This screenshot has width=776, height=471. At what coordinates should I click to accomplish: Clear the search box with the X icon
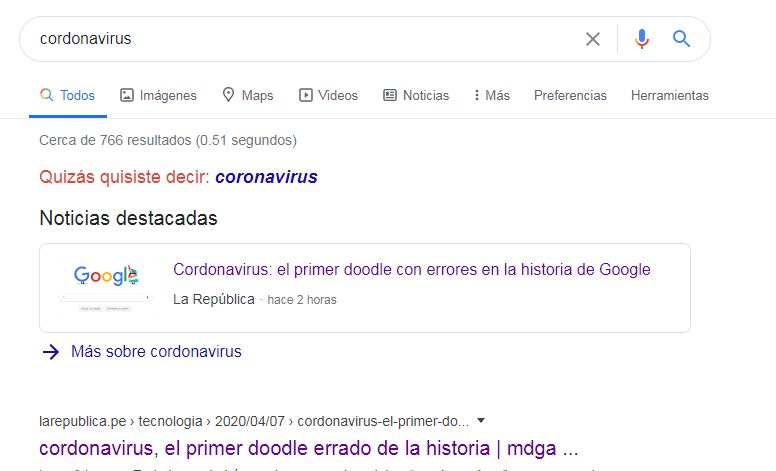tap(592, 39)
